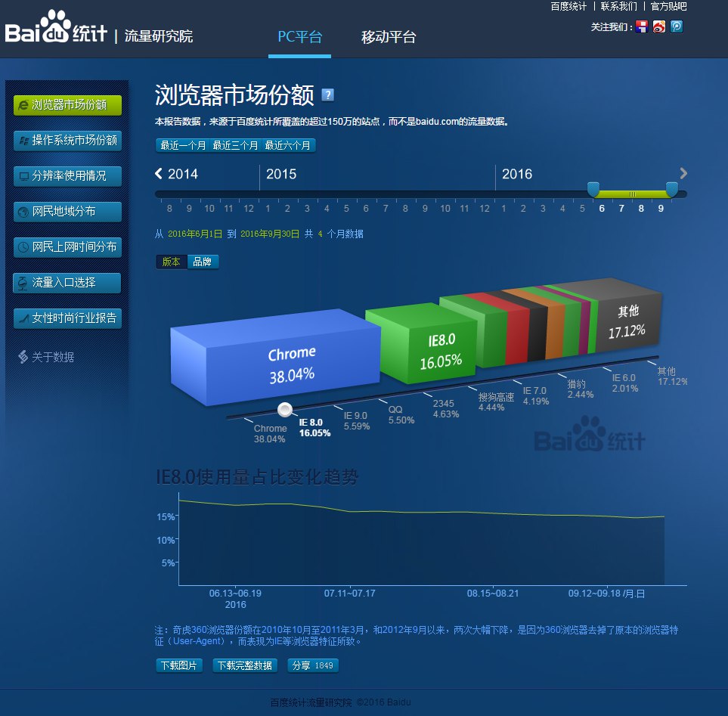
Task: Click the icon in 流量入口选择 item
Action: [22, 283]
